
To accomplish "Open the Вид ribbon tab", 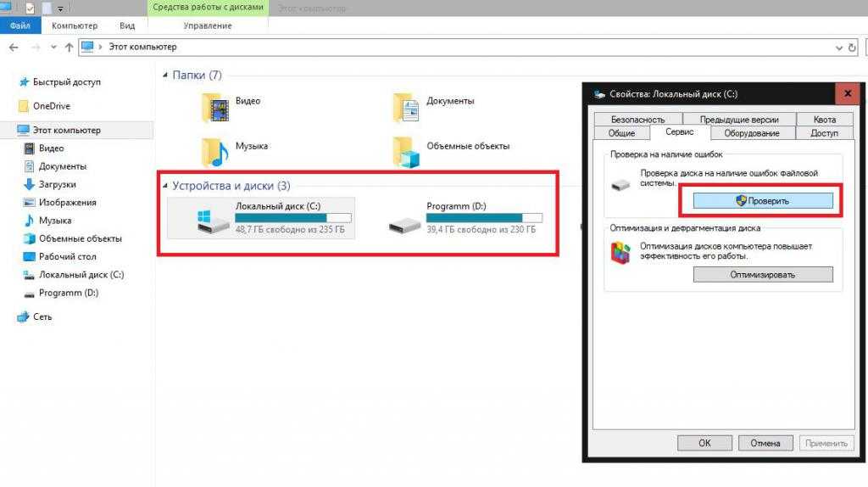I will [x=127, y=25].
